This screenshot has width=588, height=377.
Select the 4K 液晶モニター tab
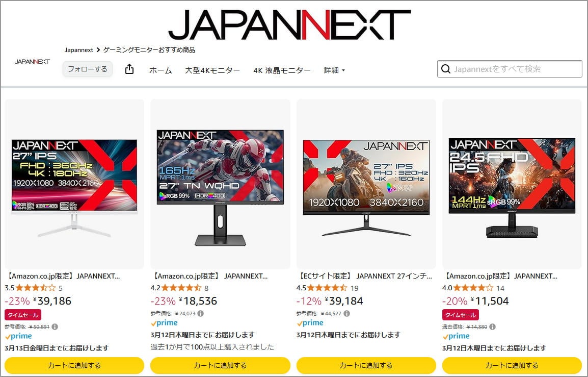click(x=282, y=70)
